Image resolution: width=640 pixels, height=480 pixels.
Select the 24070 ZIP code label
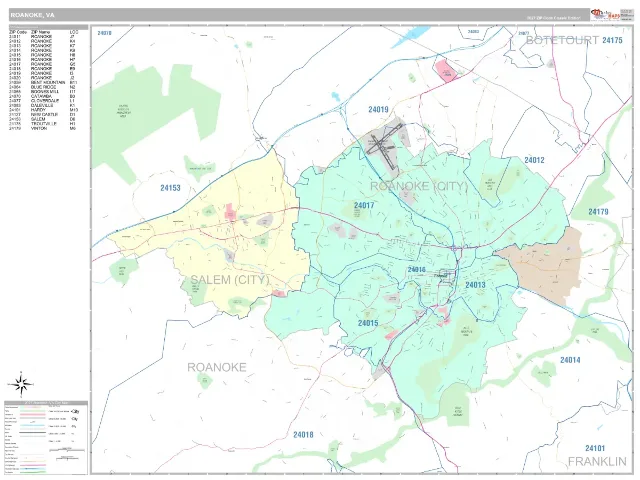point(104,33)
